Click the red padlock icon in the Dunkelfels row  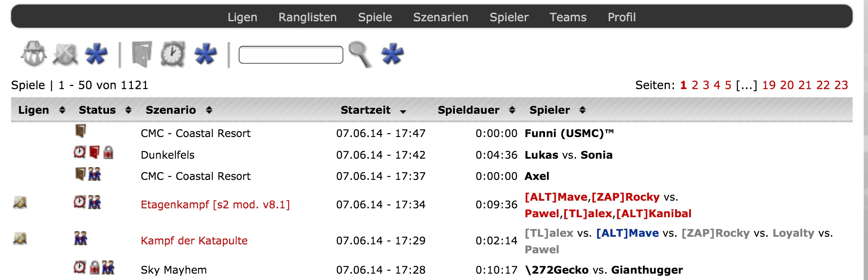pyautogui.click(x=108, y=152)
